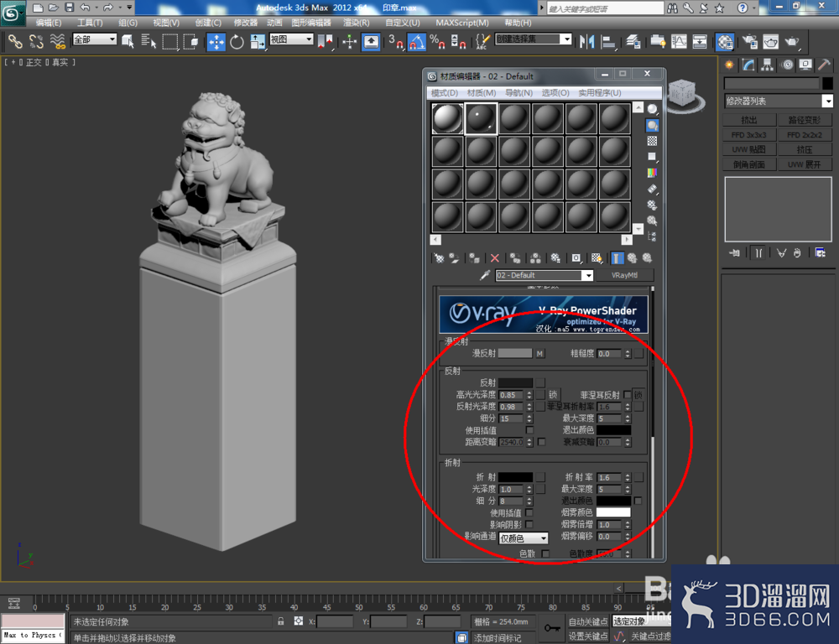Open 实用程序(U) menu in material editor

600,92
